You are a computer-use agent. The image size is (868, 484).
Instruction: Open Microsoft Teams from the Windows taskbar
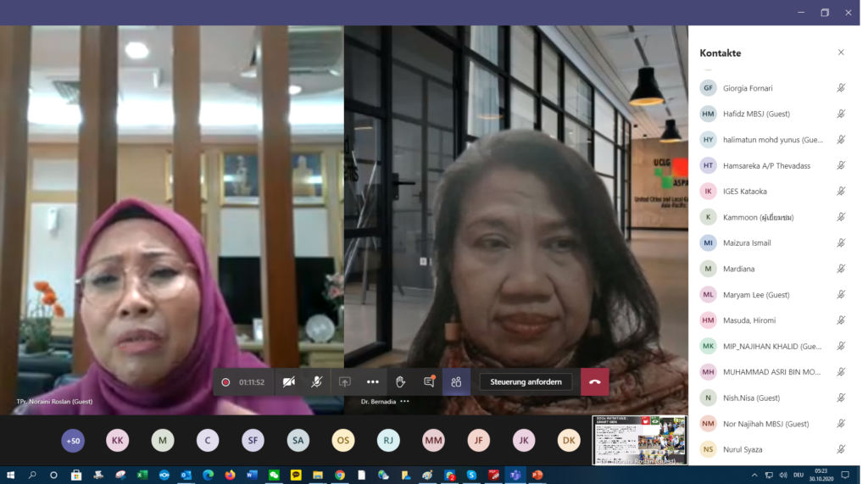tap(515, 475)
